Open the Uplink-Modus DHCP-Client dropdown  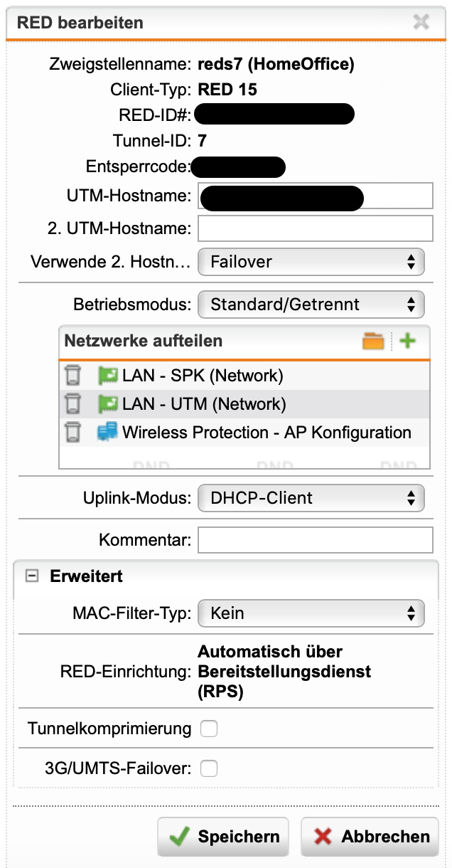tap(311, 498)
